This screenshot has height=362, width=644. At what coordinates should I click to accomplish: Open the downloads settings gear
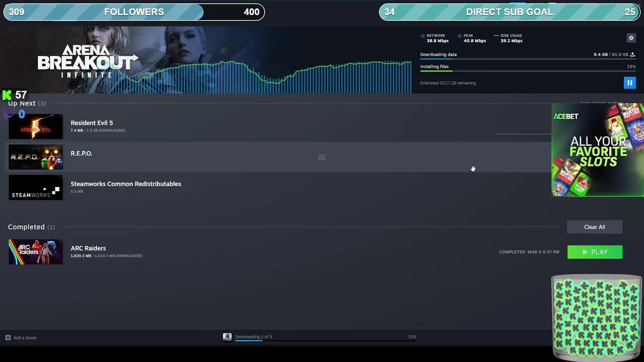coord(631,38)
